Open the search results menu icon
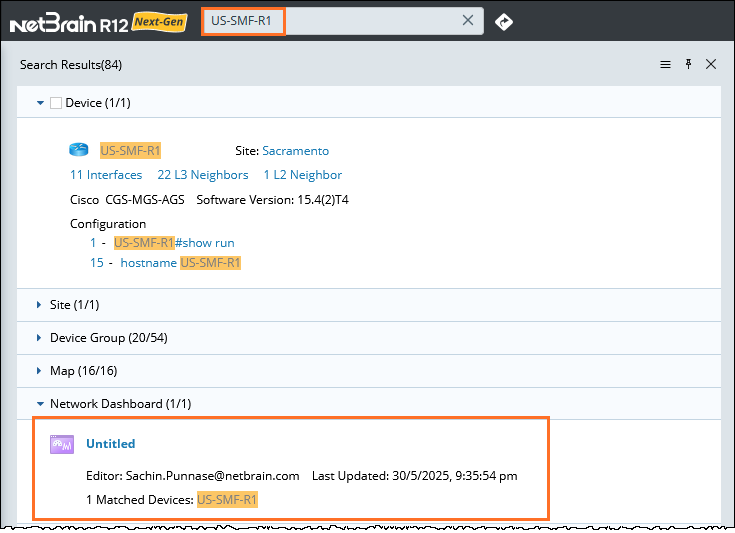The image size is (735, 533). point(665,64)
